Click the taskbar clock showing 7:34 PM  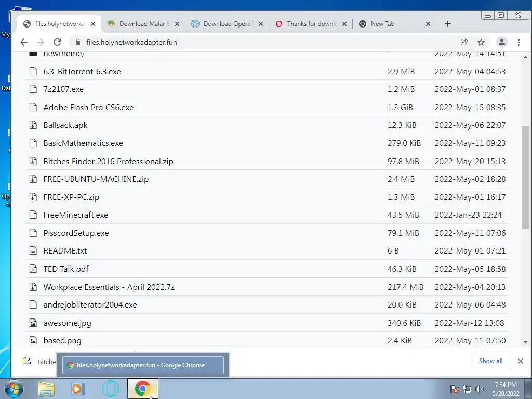click(x=506, y=389)
